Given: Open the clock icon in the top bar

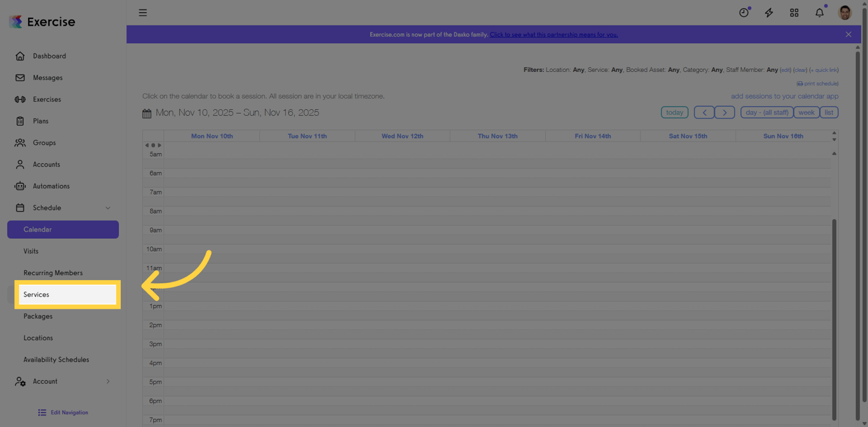Looking at the screenshot, I should click(743, 12).
